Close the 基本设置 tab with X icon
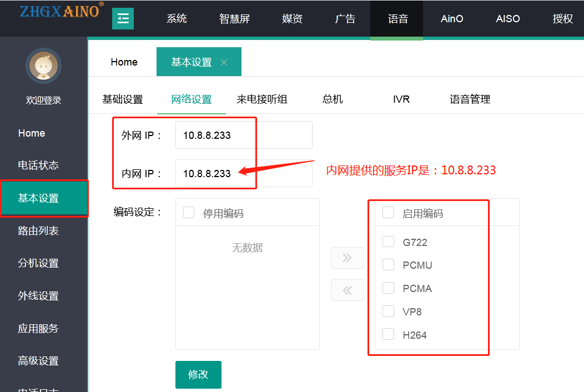This screenshot has width=584, height=392. 224,62
